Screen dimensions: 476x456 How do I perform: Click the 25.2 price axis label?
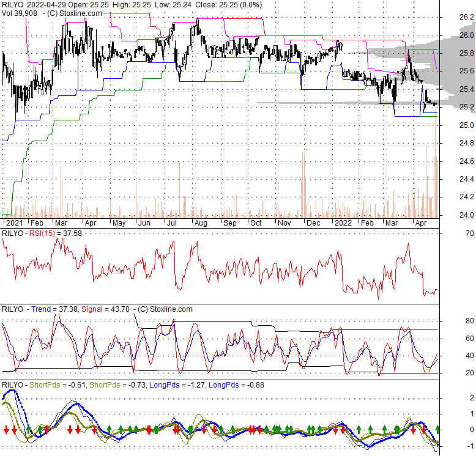(x=467, y=107)
